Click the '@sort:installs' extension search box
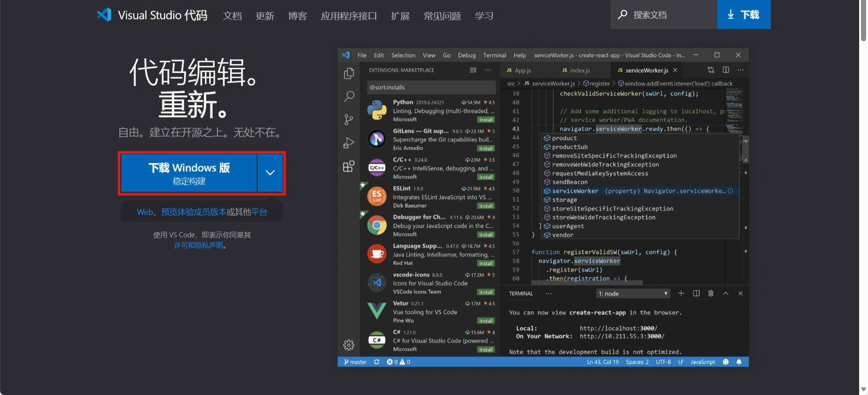This screenshot has width=868, height=395. (431, 87)
